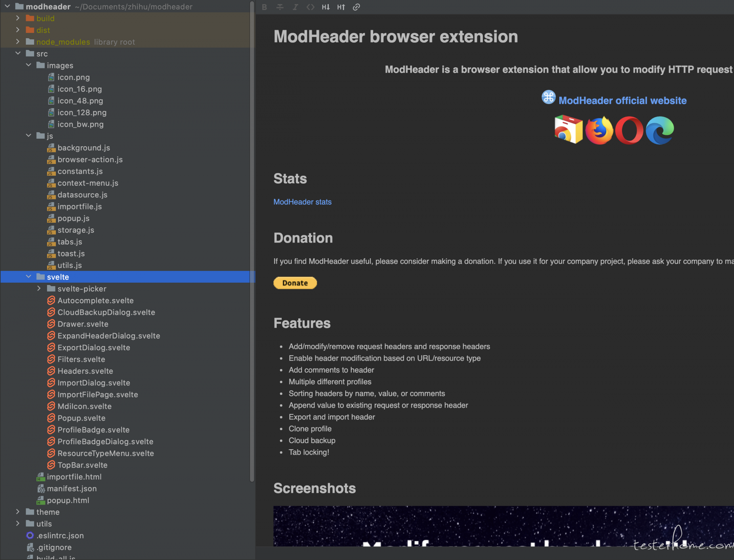Open .eslintrc.json config file
734x560 pixels.
pyautogui.click(x=55, y=536)
